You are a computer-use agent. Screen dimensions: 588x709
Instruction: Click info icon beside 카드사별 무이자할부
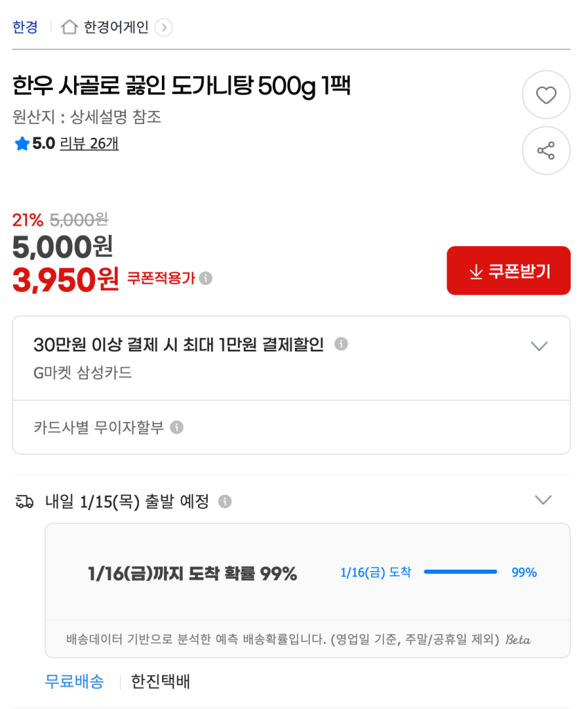point(177,427)
